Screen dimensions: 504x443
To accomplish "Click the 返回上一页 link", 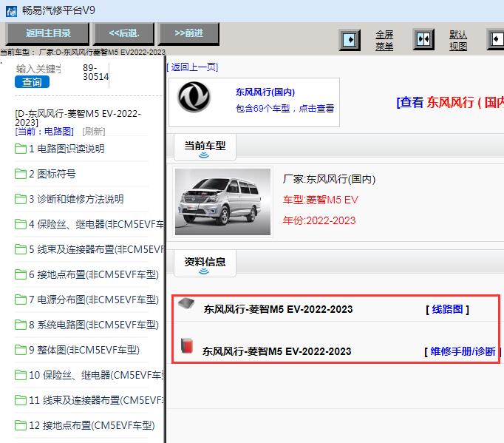I will tap(193, 67).
